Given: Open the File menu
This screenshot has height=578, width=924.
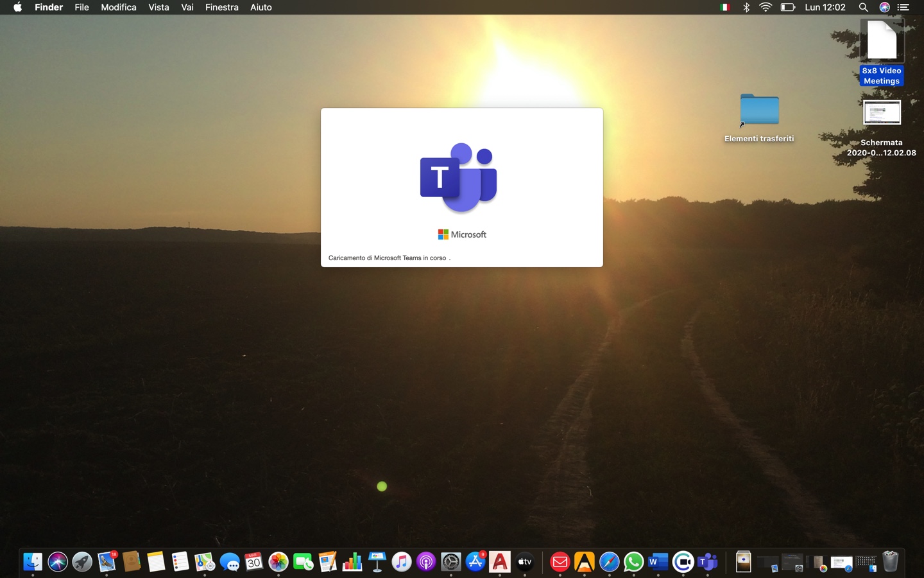Looking at the screenshot, I should 81,7.
